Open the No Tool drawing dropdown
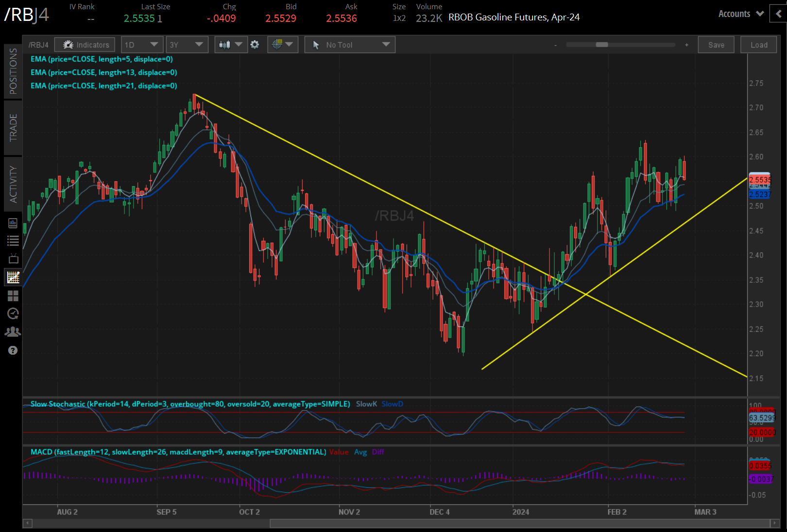 (x=350, y=45)
